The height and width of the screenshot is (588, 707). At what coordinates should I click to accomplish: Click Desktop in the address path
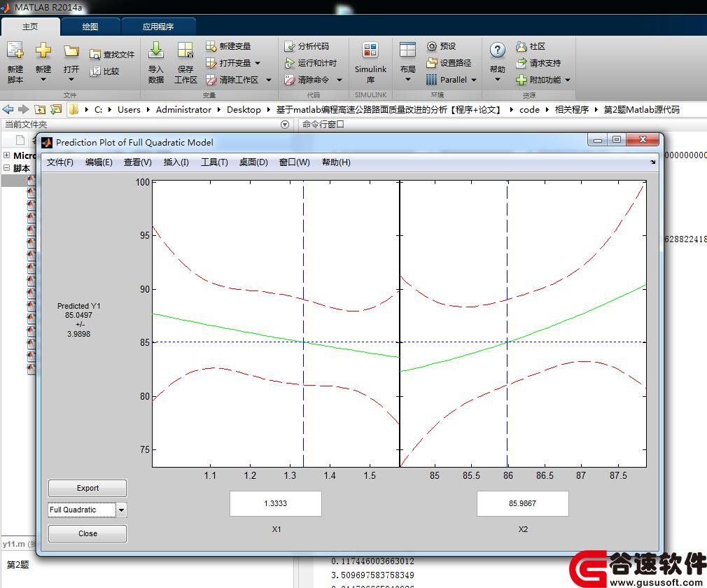click(244, 110)
